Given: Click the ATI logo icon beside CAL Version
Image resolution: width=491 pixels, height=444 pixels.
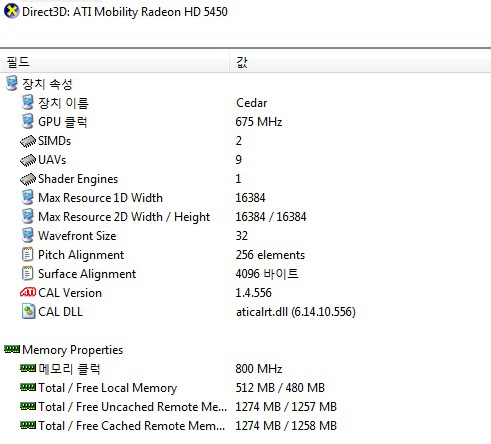Looking at the screenshot, I should (x=28, y=292).
